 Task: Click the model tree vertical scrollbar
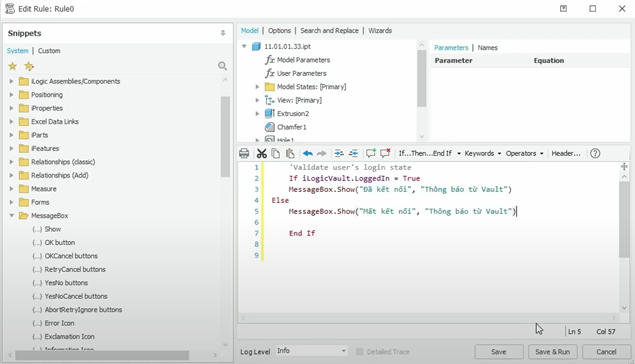point(422,79)
